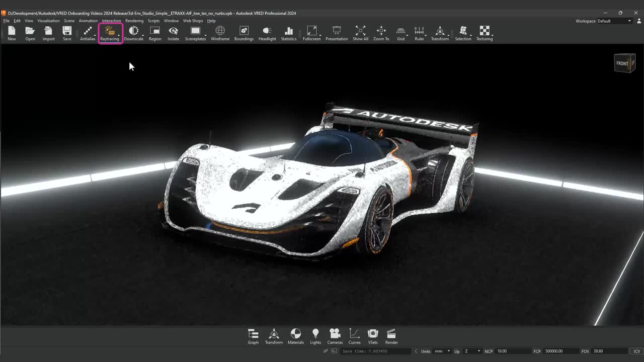The image size is (644, 362).
Task: Click the FOV value field
Action: click(610, 351)
